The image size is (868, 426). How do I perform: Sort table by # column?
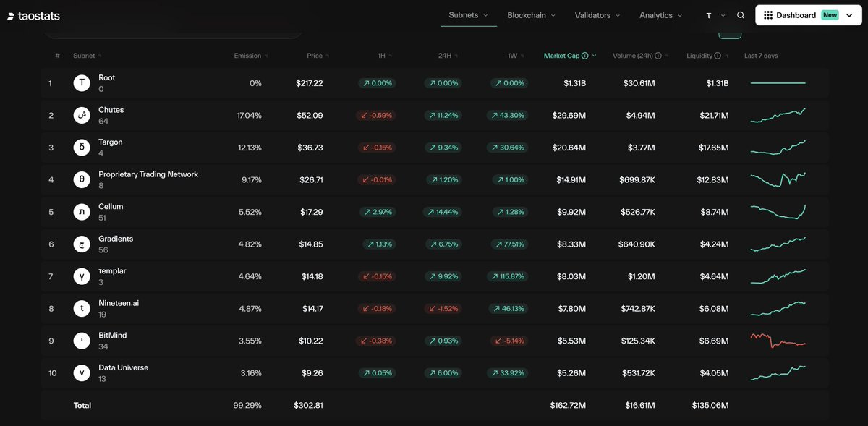click(x=57, y=56)
